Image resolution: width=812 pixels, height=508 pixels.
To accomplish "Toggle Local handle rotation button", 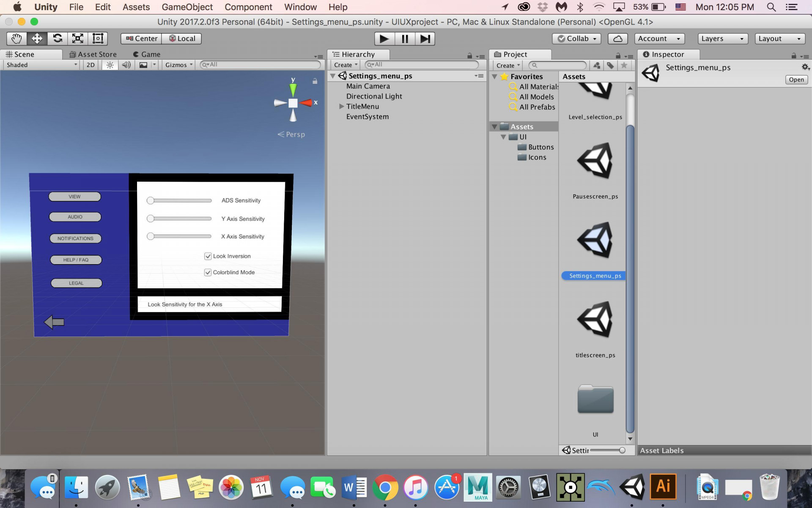I will click(182, 39).
